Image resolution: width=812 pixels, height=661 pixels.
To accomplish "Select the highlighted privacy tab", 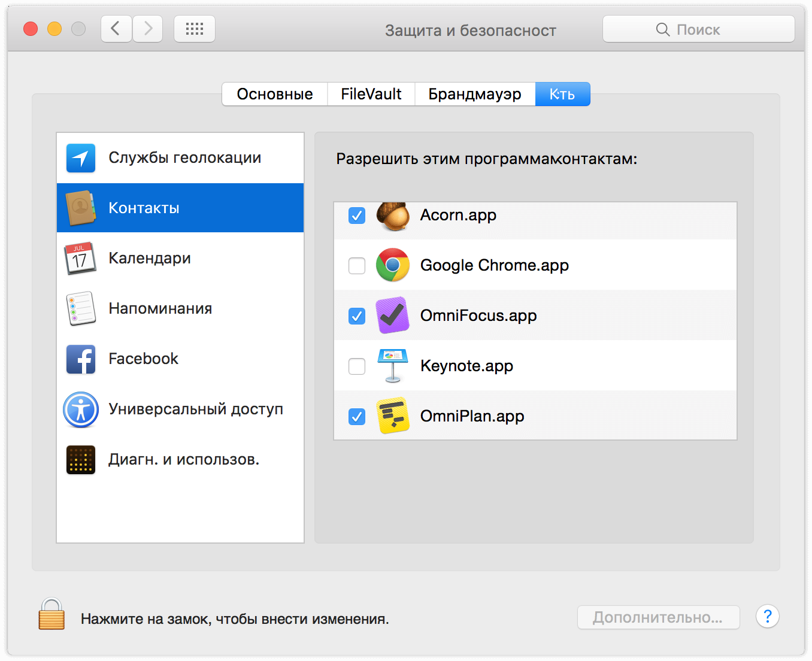I will pyautogui.click(x=562, y=94).
